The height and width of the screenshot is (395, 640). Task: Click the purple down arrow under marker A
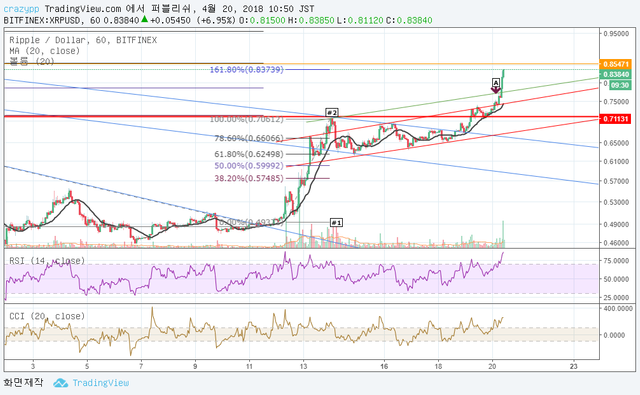click(496, 90)
